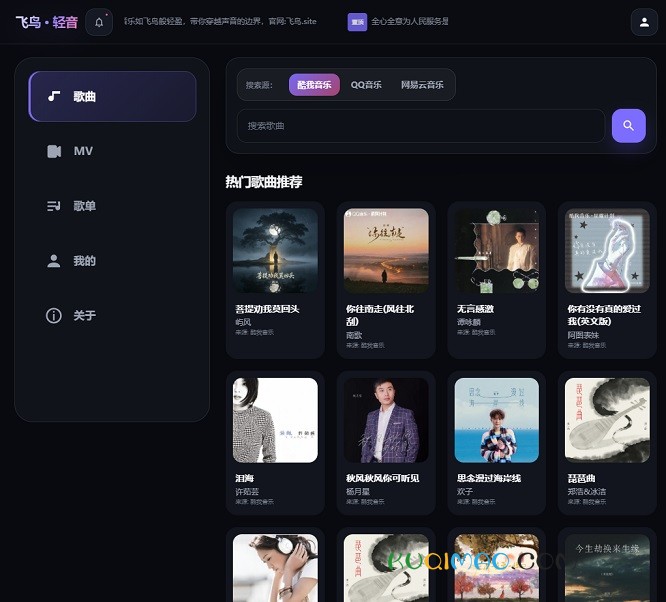
Task: Open the 菩提劝我莫回头 album cover
Action: (275, 251)
